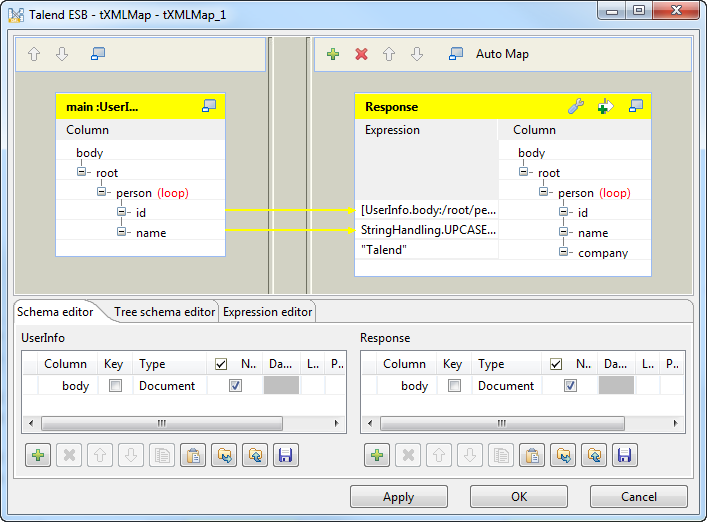The width and height of the screenshot is (707, 522).
Task: Click move up arrow in input toolbar
Action: [34, 54]
